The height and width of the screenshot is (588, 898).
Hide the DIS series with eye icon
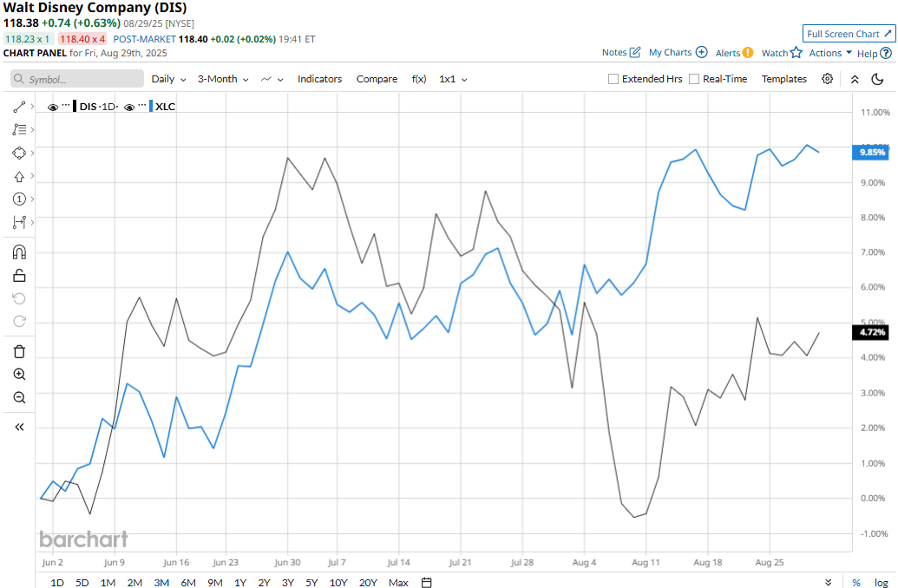coord(53,107)
